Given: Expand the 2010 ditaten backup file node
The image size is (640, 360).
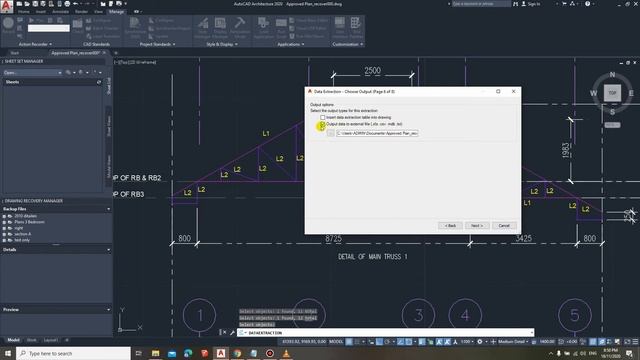Looking at the screenshot, I should [x=4, y=216].
